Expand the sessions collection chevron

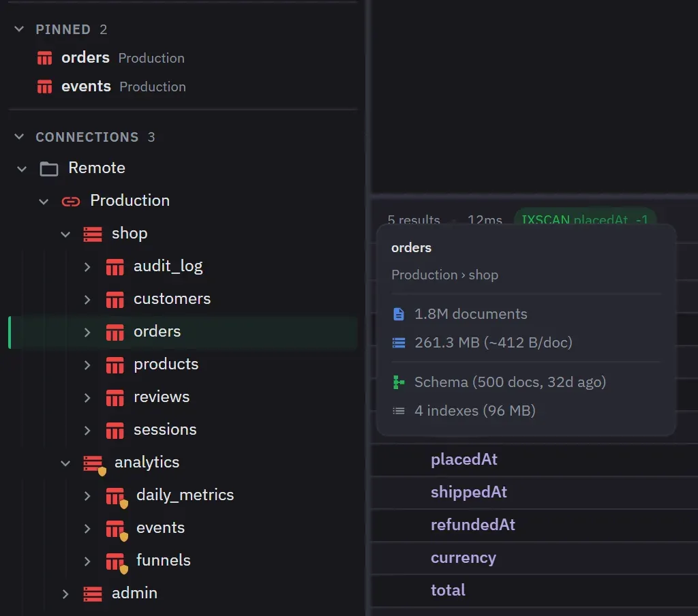point(87,431)
